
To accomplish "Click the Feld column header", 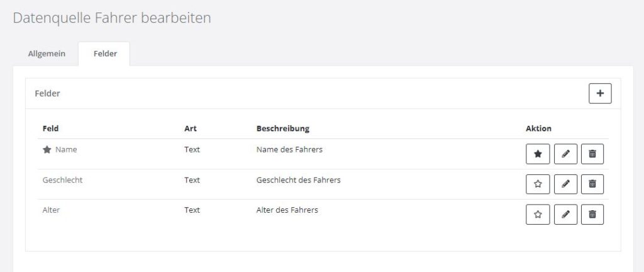I will [50, 128].
